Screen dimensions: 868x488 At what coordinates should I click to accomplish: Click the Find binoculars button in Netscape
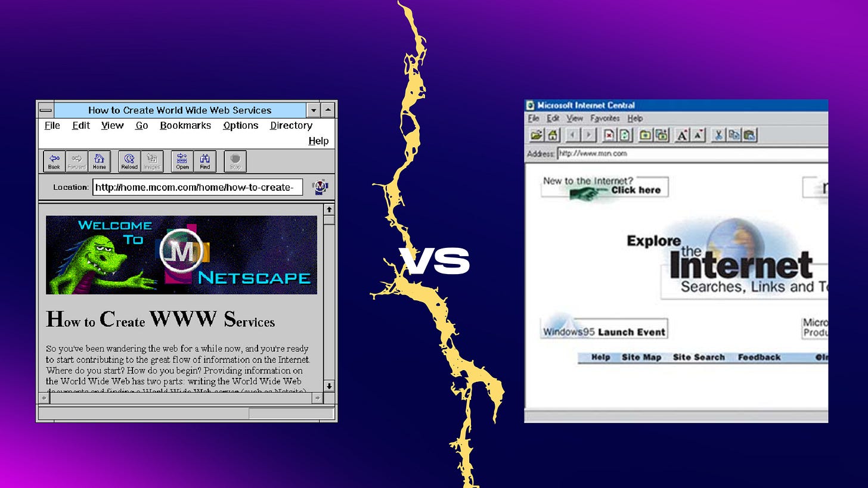click(x=205, y=161)
